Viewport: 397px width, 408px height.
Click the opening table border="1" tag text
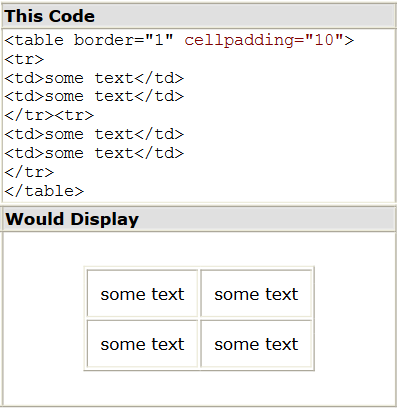(89, 40)
